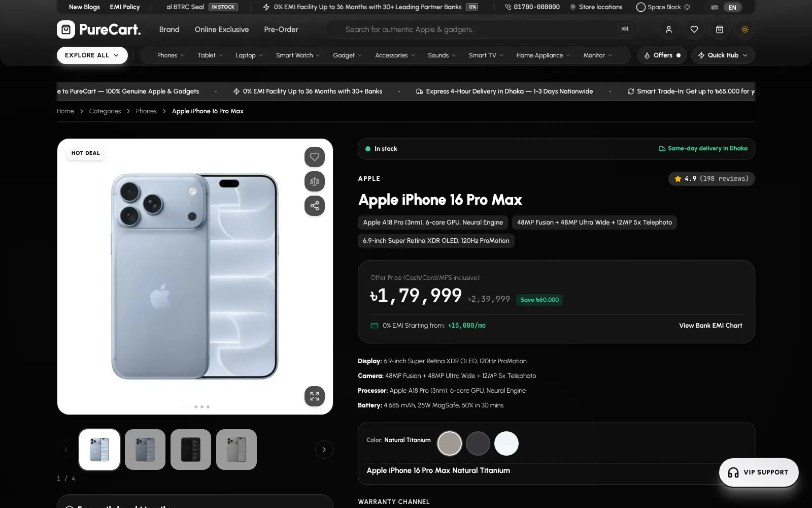This screenshot has height=508, width=812.
Task: Switch language to EN
Action: pos(732,7)
